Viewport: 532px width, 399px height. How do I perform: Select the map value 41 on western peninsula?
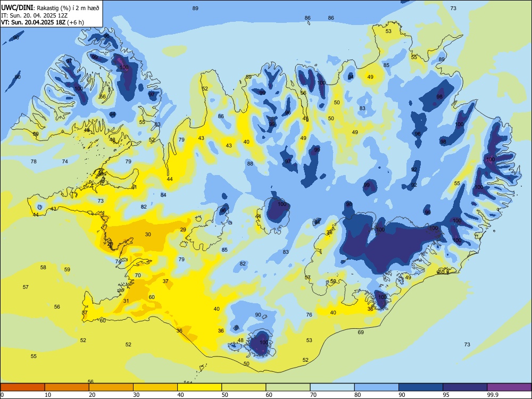pos(134,187)
